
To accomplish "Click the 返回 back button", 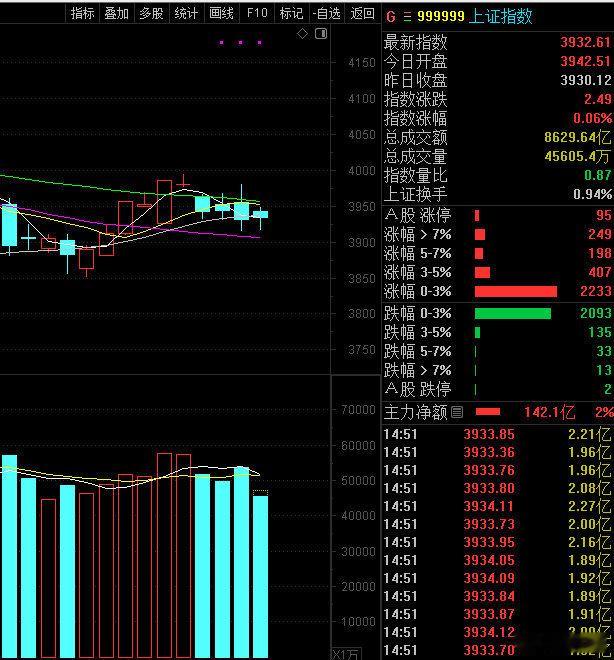I will coord(362,13).
